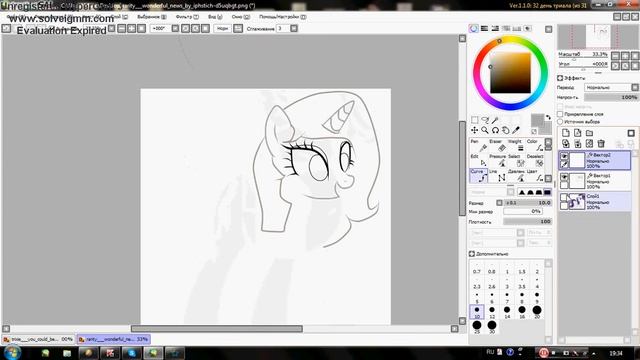Click the vertical canvas scrollbar

click(462, 168)
